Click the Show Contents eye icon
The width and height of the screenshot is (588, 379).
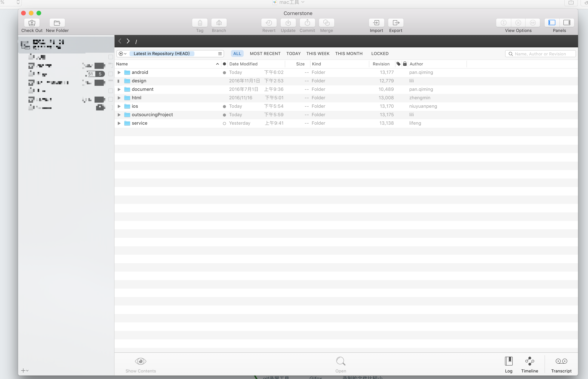pos(141,361)
